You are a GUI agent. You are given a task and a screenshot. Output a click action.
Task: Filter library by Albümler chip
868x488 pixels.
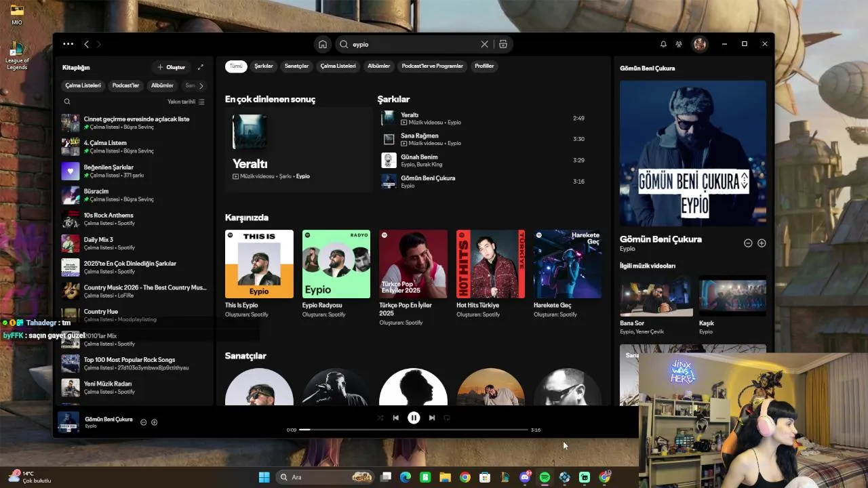[162, 85]
